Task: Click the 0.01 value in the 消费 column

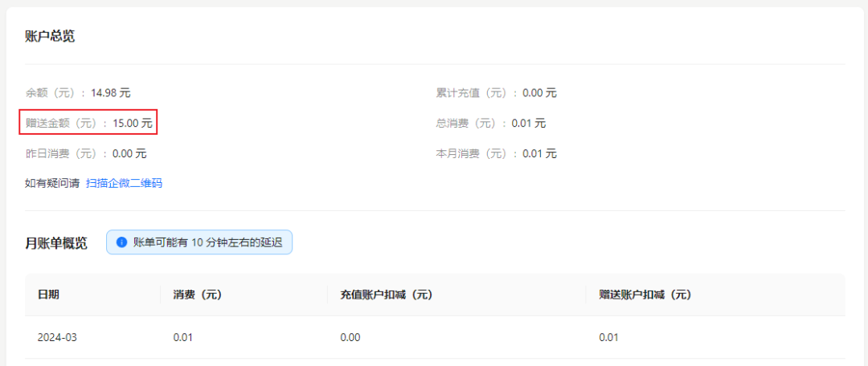Action: click(183, 337)
